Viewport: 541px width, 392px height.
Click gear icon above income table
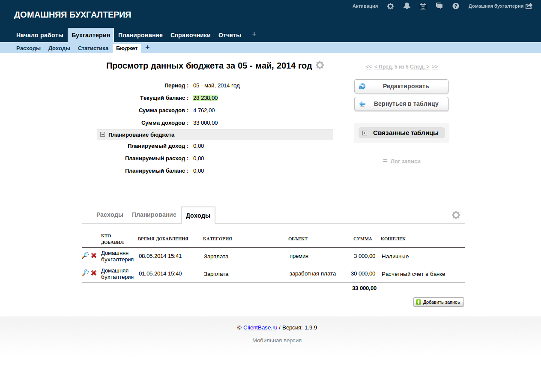pos(456,215)
